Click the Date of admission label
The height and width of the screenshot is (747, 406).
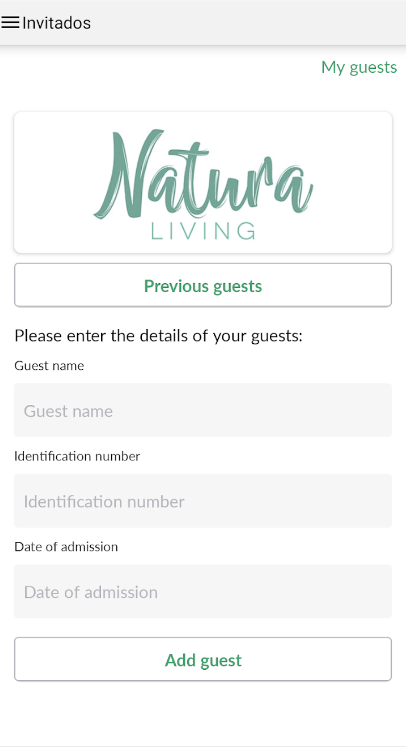(66, 546)
